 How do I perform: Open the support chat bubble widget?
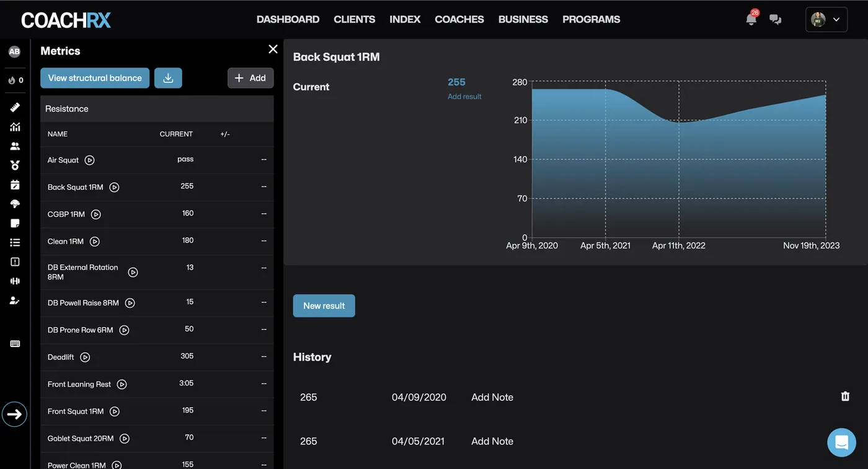(841, 442)
